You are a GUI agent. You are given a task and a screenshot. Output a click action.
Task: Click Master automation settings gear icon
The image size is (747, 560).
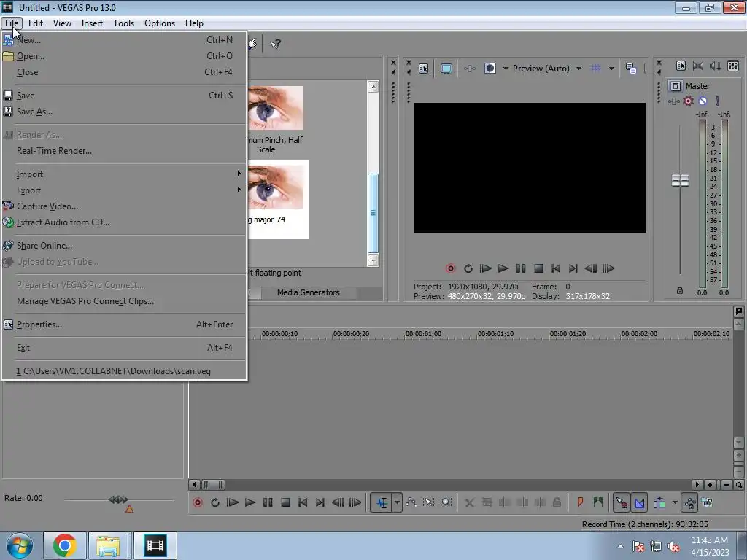[689, 101]
